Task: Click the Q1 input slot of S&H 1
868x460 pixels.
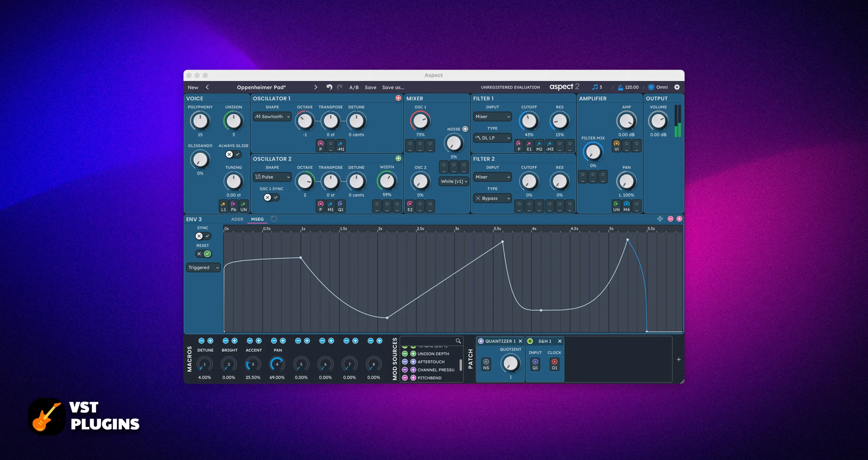Action: pyautogui.click(x=535, y=364)
